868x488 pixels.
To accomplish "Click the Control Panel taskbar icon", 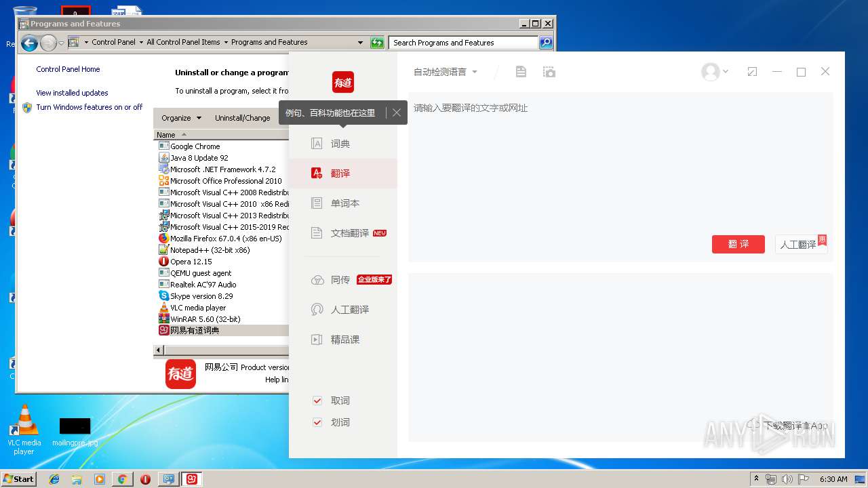I will coord(169,479).
